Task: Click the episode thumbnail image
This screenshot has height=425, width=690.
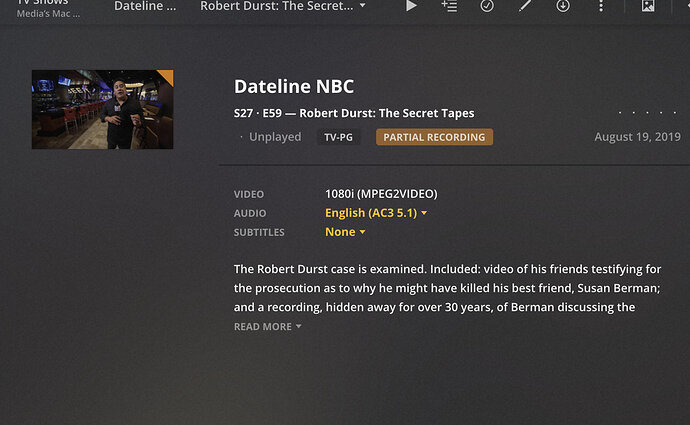Action: click(103, 109)
